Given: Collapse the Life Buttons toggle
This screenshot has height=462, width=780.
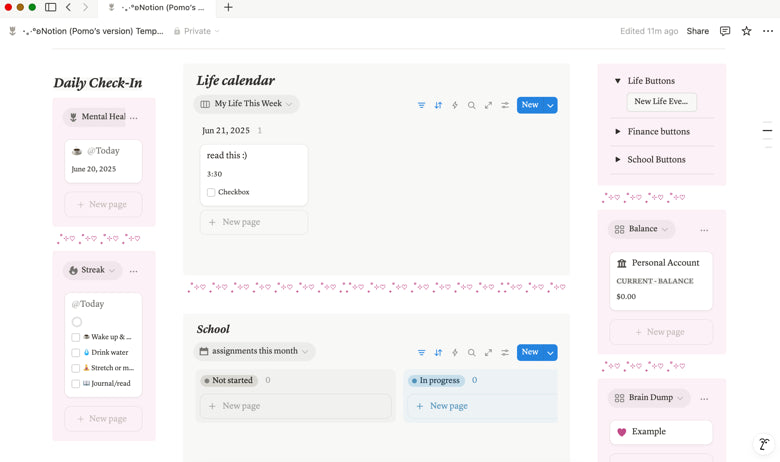Looking at the screenshot, I should pos(618,81).
